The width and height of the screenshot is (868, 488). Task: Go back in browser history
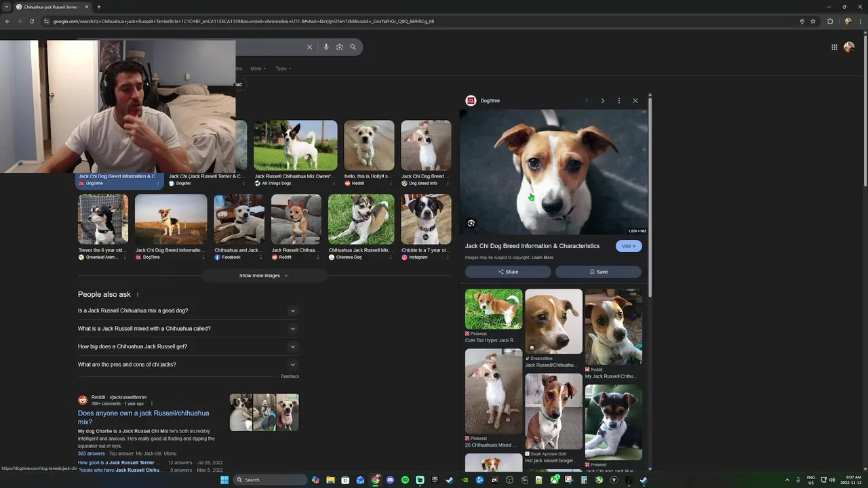click(x=7, y=21)
